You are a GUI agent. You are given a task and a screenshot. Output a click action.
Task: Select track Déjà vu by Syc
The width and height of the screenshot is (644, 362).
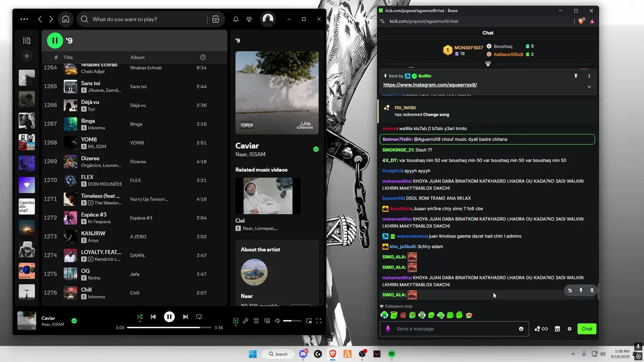[134, 105]
